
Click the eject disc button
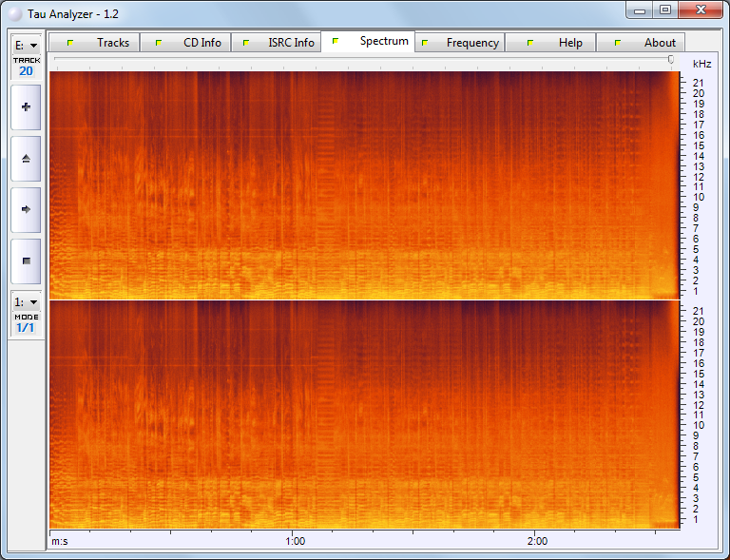pyautogui.click(x=26, y=158)
